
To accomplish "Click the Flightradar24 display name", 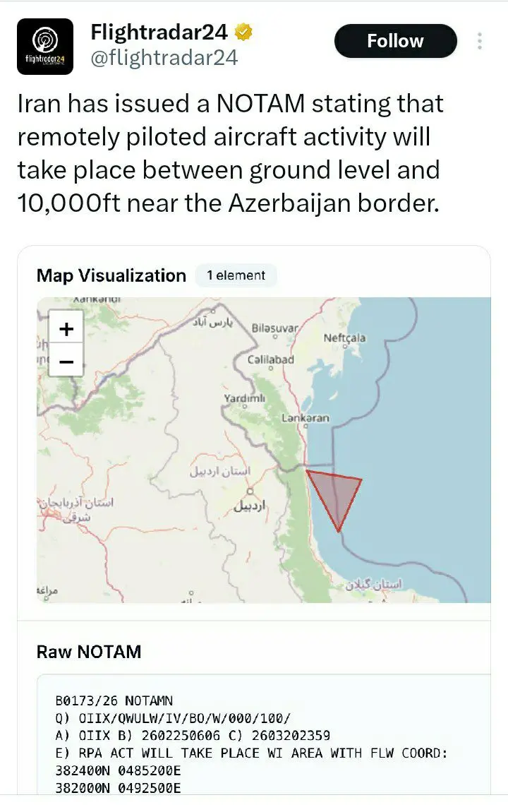I will (159, 32).
